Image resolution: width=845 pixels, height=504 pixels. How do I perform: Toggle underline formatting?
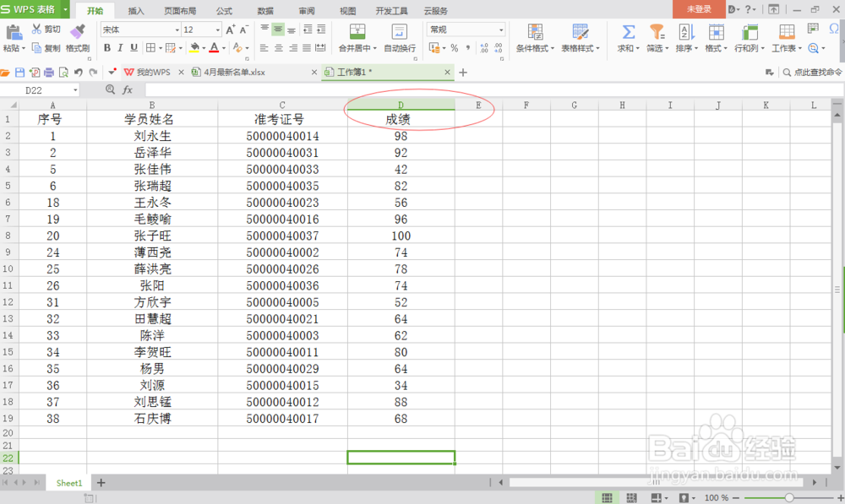[x=134, y=48]
